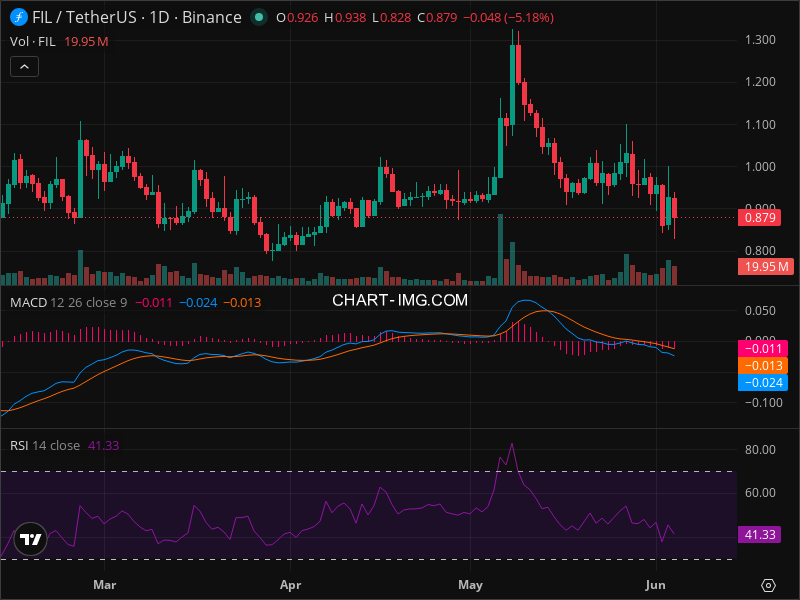Screen dimensions: 800x600
Task: Click the May label on time axis
Action: (470, 585)
